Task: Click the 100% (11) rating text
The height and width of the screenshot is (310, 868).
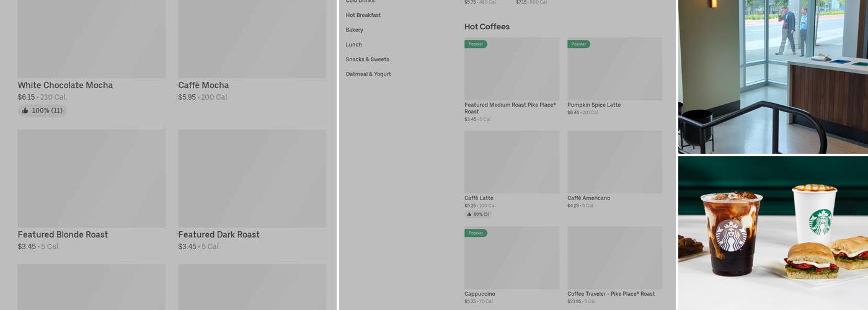Action: coord(47,110)
